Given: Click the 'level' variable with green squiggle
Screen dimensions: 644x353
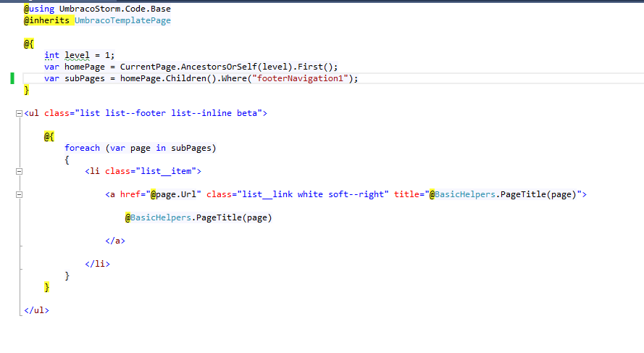Looking at the screenshot, I should tap(77, 55).
